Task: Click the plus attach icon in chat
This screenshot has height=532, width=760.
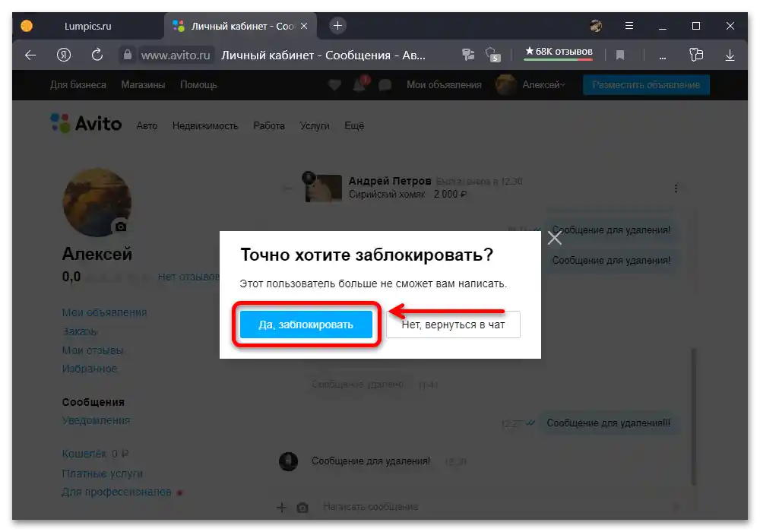Action: [x=282, y=507]
